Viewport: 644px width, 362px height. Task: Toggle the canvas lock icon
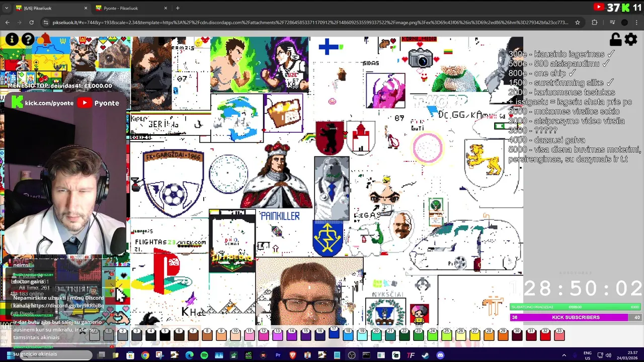coord(615,39)
